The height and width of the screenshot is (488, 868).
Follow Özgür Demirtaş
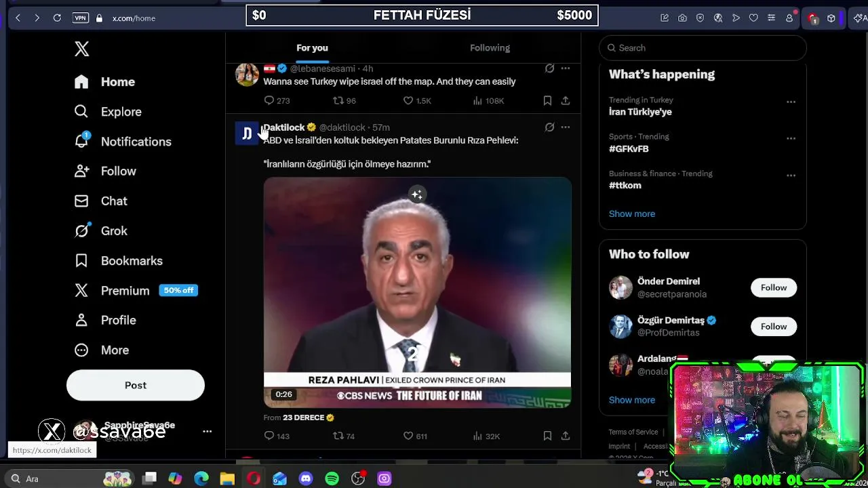pos(774,326)
